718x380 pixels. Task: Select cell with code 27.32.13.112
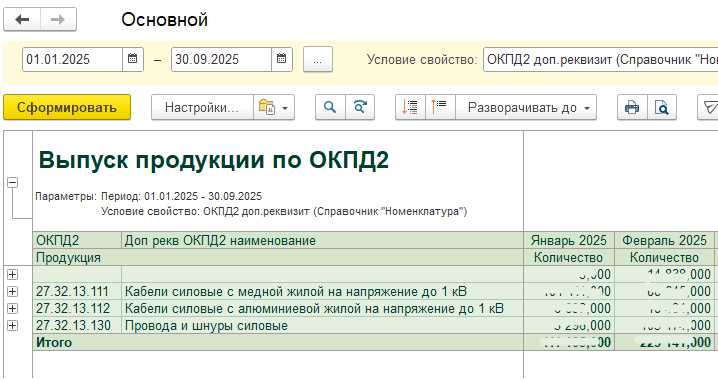pos(77,309)
